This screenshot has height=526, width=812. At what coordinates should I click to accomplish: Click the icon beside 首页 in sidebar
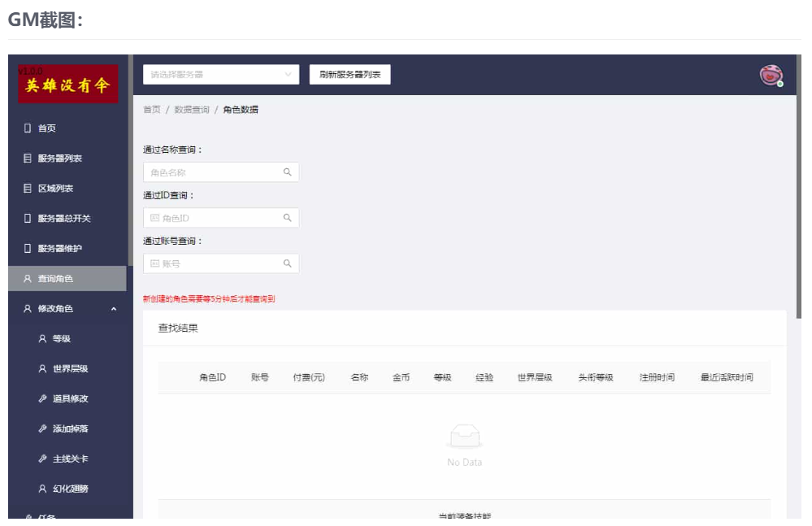pos(28,128)
